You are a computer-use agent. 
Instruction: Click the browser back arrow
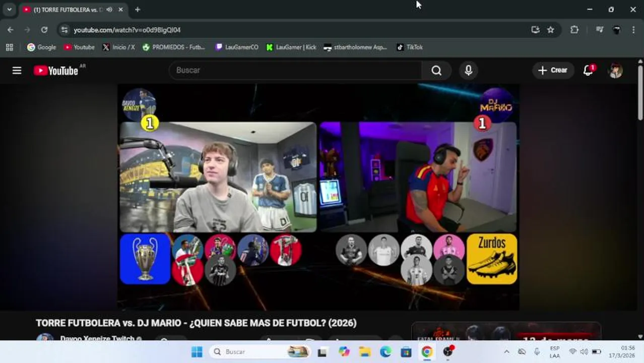pos(11,30)
